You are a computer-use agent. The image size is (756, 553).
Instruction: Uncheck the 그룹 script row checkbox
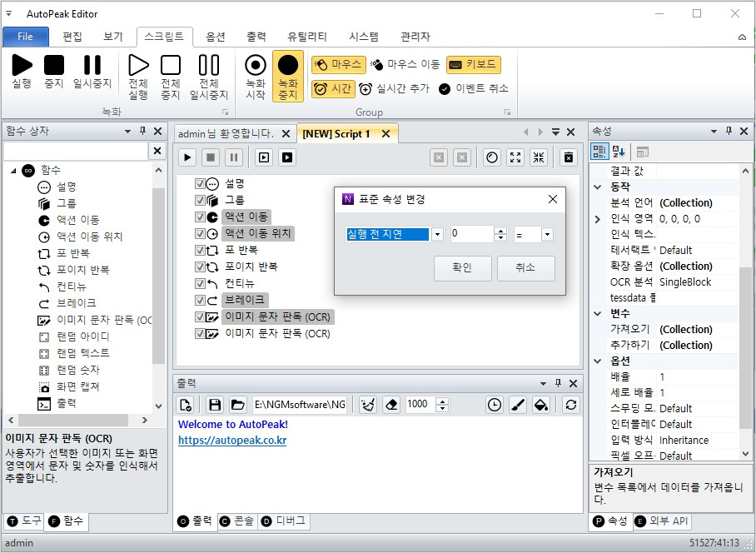200,200
